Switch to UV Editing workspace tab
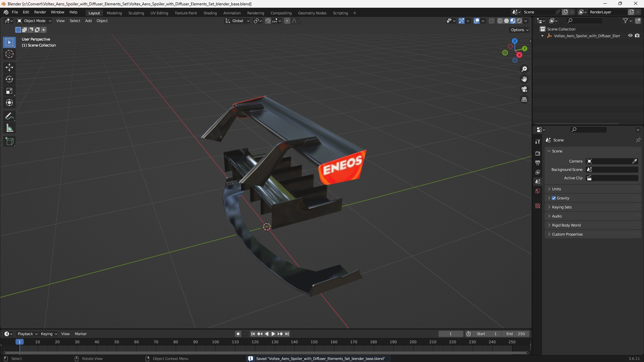This screenshot has width=644, height=362. tap(159, 13)
